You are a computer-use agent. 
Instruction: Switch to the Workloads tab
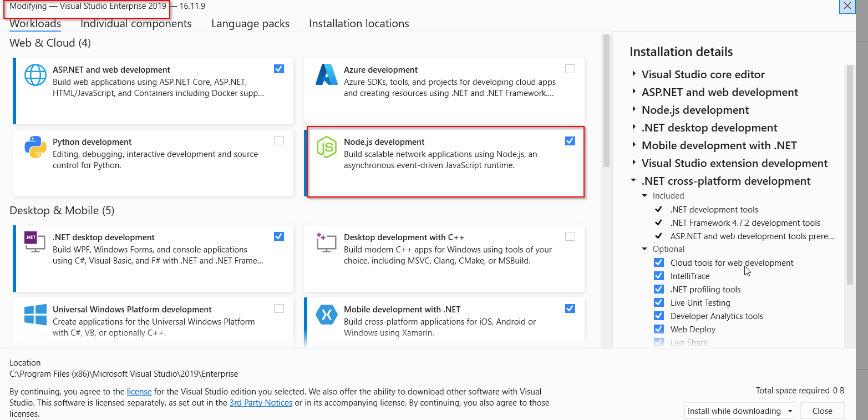point(35,24)
